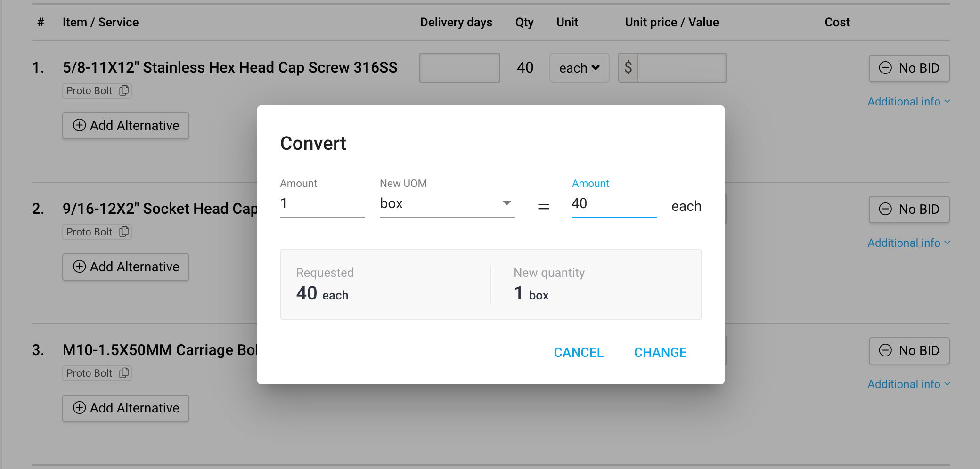Open the New UOM box dropdown
980x469 pixels.
tap(447, 203)
